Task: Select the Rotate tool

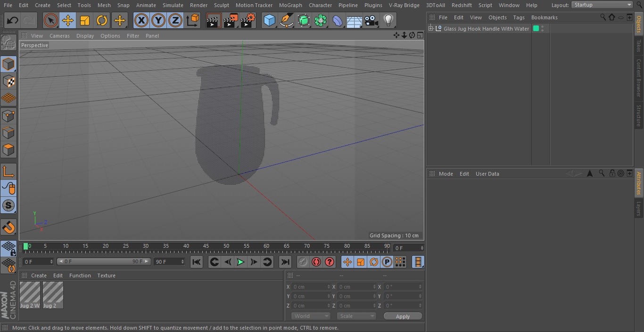Action: coord(102,20)
